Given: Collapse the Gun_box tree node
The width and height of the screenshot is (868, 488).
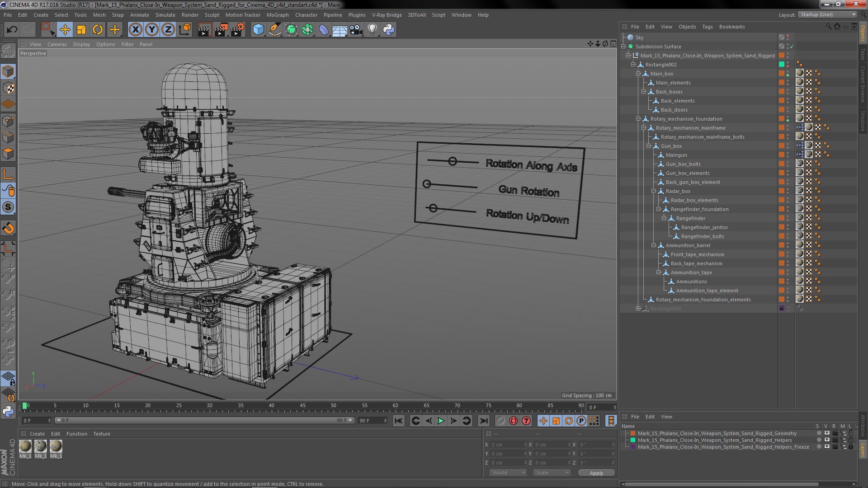Looking at the screenshot, I should coord(648,146).
